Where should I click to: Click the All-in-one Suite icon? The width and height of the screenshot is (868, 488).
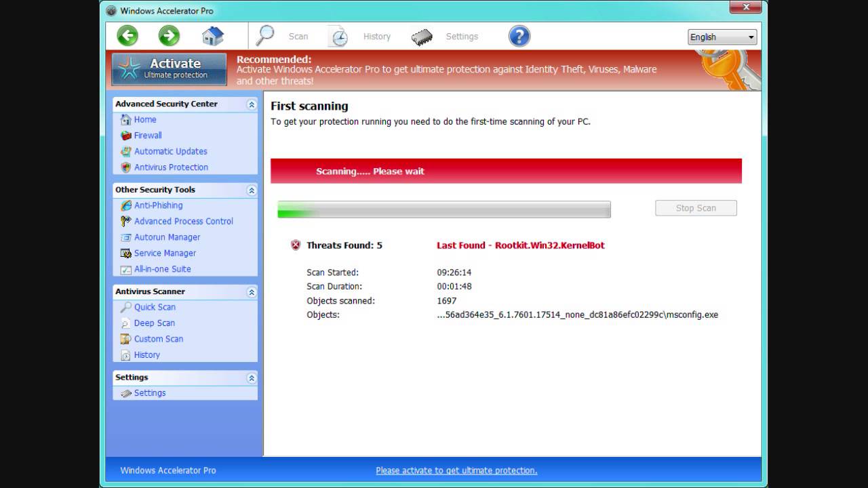click(x=125, y=269)
